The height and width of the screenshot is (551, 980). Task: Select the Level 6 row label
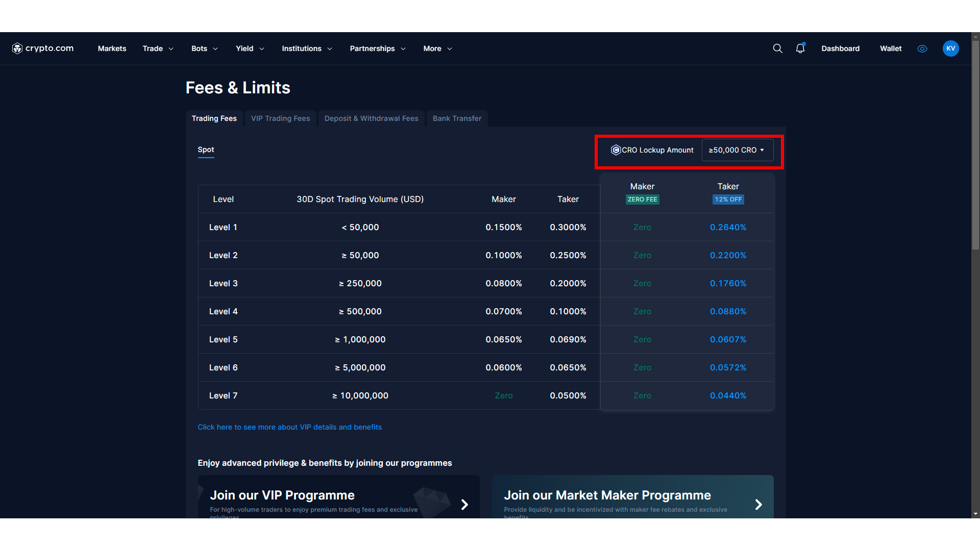coord(223,367)
